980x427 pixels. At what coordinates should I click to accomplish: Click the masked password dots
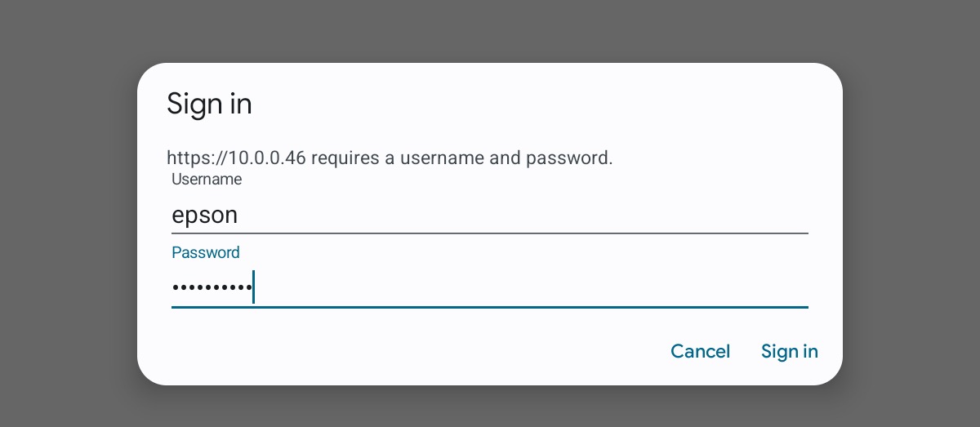pyautogui.click(x=212, y=288)
